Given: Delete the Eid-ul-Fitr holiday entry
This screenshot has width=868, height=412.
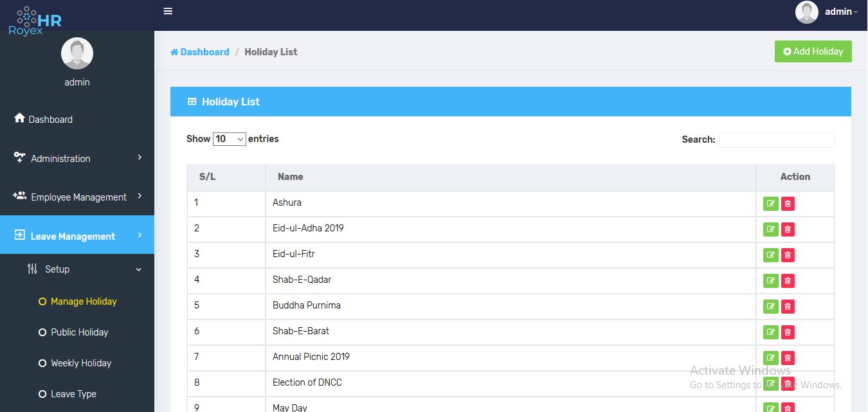Looking at the screenshot, I should (x=788, y=255).
